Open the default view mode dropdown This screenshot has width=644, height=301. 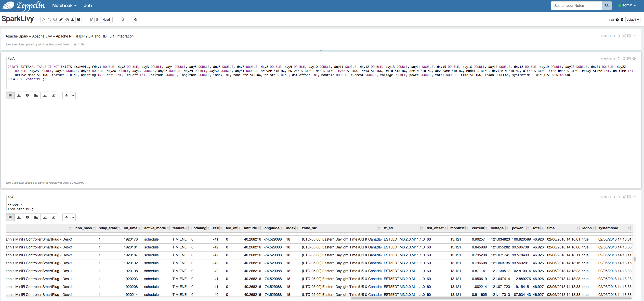pos(633,20)
